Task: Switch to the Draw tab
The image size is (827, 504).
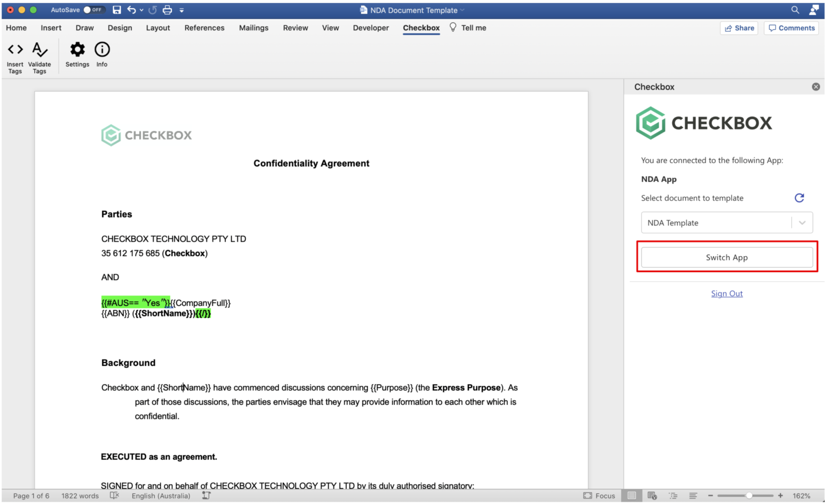Action: coord(84,28)
